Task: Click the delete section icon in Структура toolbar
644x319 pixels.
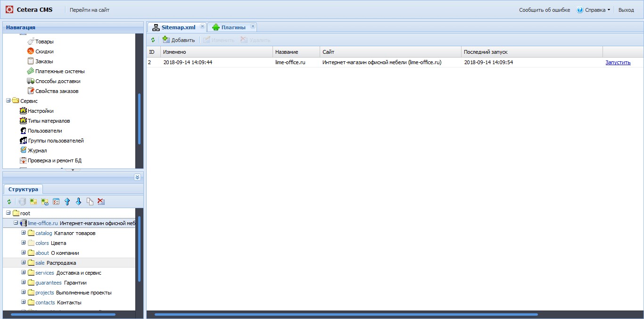Action: (x=101, y=201)
